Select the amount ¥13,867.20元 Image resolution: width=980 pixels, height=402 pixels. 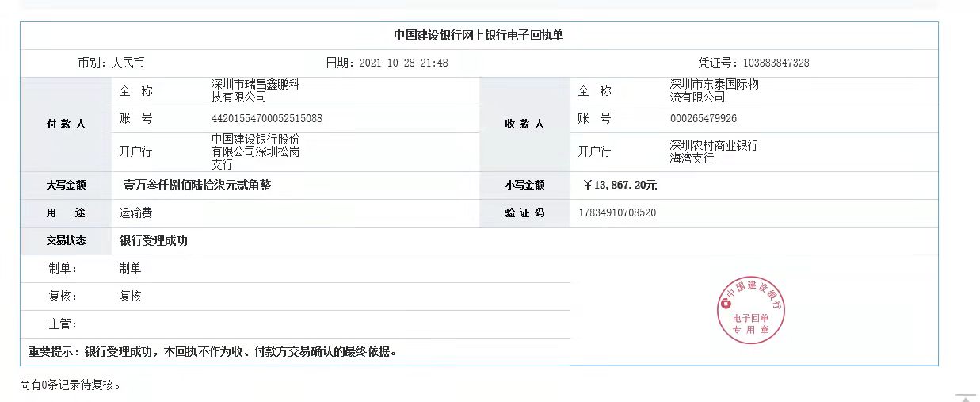(620, 185)
